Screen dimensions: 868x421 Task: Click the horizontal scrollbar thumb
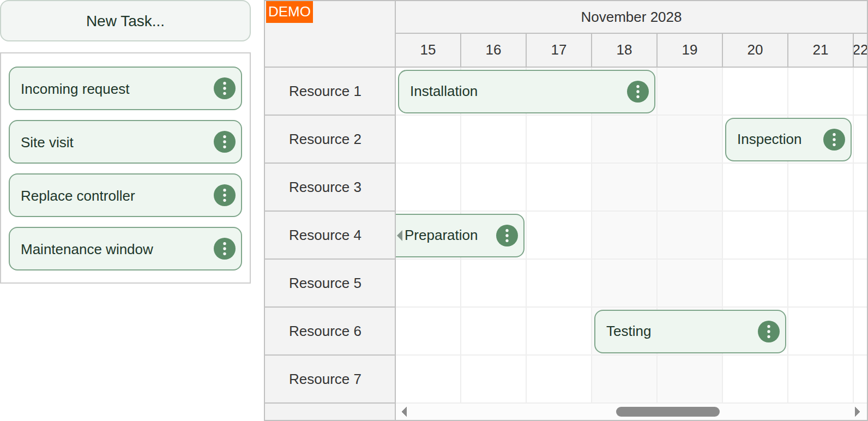[x=668, y=412]
